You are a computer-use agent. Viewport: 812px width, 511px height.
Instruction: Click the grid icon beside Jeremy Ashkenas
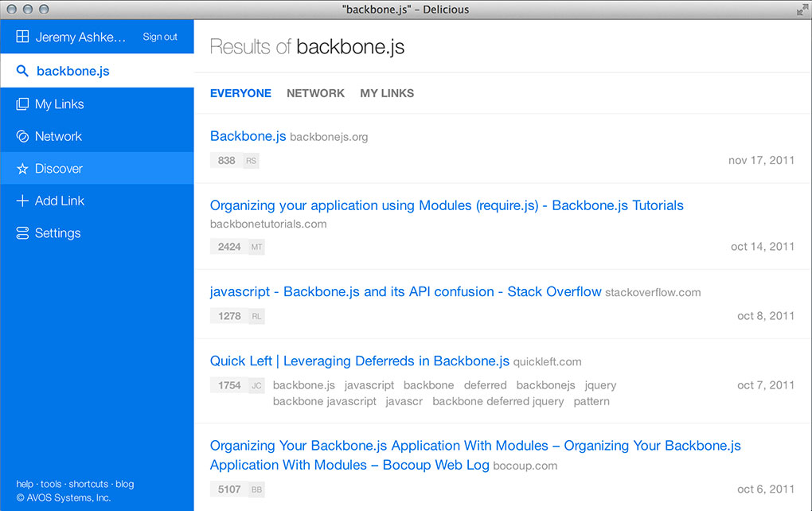(22, 37)
